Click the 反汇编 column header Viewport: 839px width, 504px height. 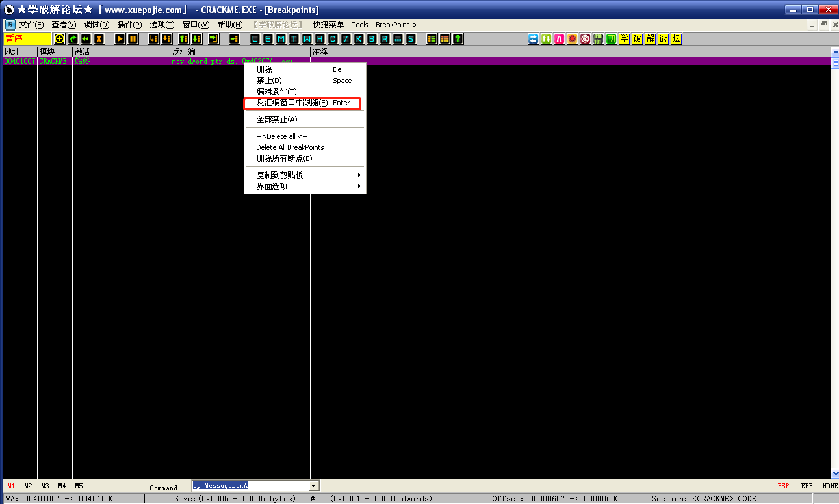tap(240, 52)
